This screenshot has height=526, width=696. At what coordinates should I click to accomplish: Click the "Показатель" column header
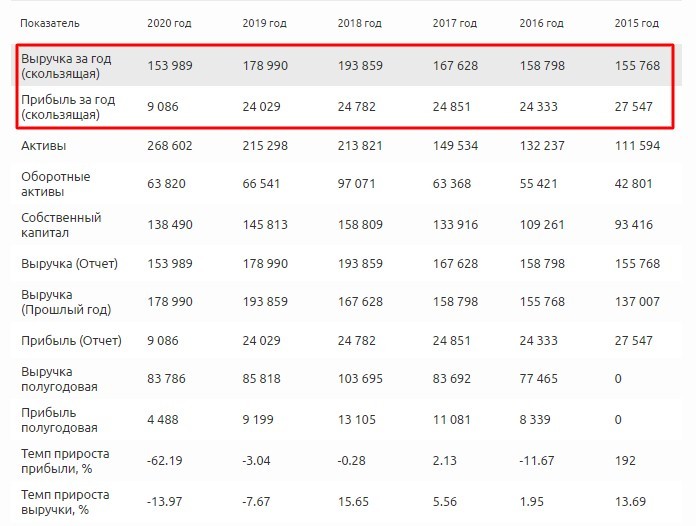(50, 22)
